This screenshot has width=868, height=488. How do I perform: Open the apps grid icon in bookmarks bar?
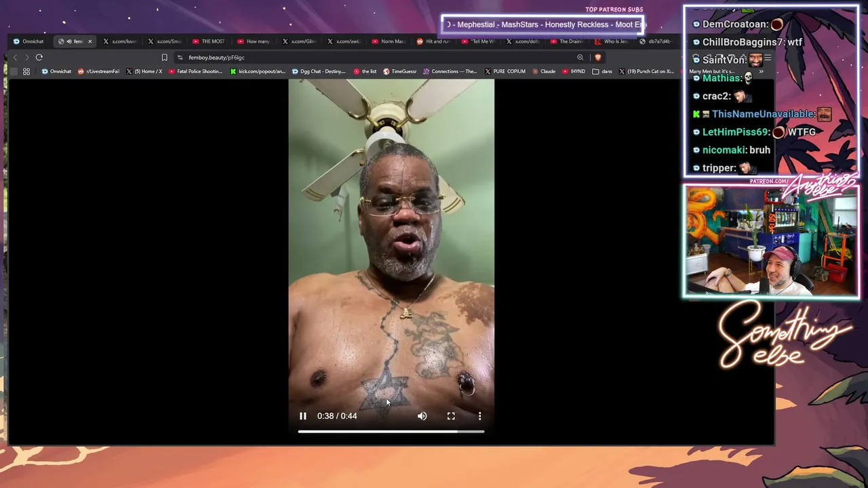[26, 71]
